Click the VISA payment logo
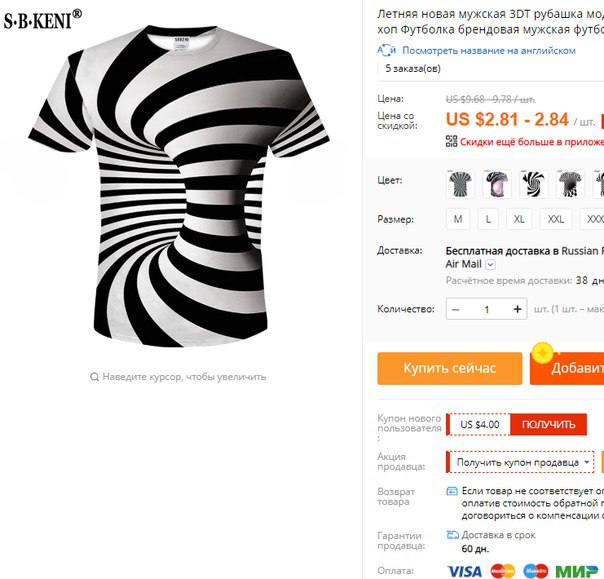 tap(465, 571)
